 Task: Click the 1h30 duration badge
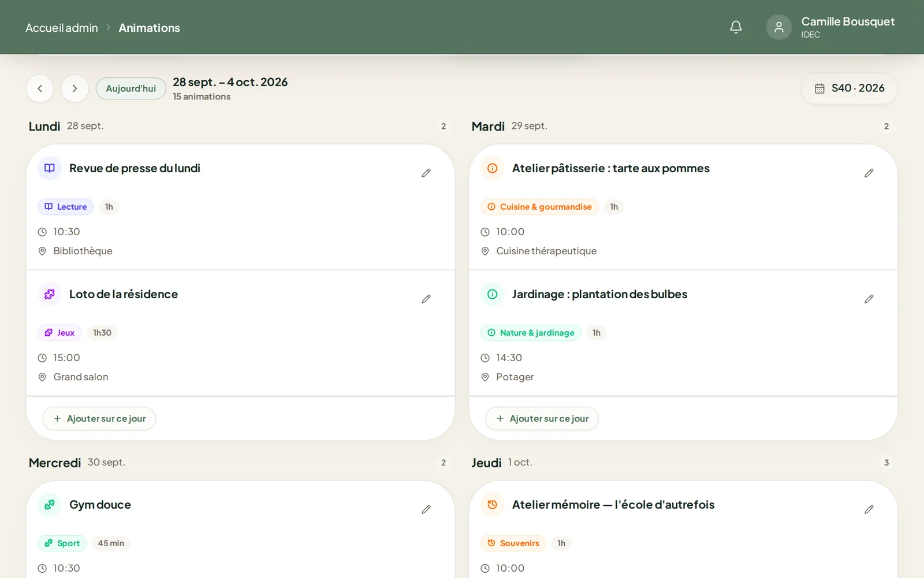102,333
